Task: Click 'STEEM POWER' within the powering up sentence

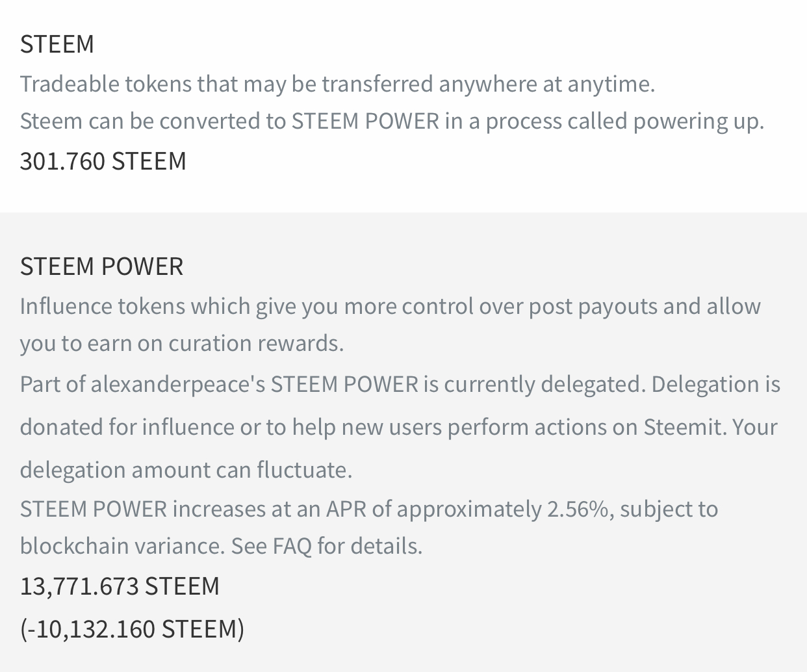Action: [x=365, y=122]
